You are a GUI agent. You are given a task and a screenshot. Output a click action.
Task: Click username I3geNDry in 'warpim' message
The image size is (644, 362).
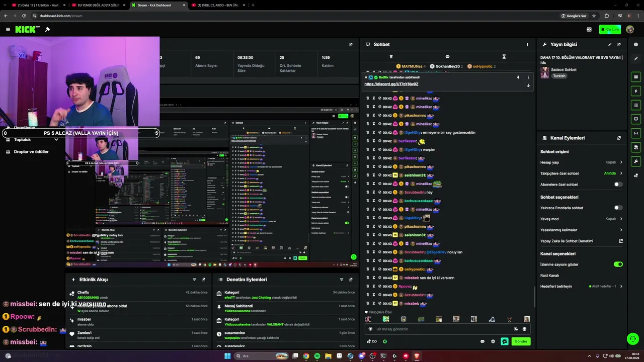412,150
